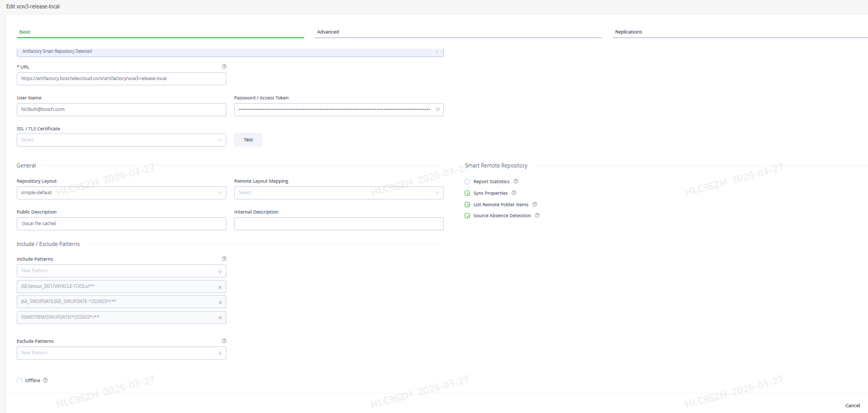868x413 pixels.
Task: Open the SSL / TLS Certificate dropdown
Action: click(121, 140)
